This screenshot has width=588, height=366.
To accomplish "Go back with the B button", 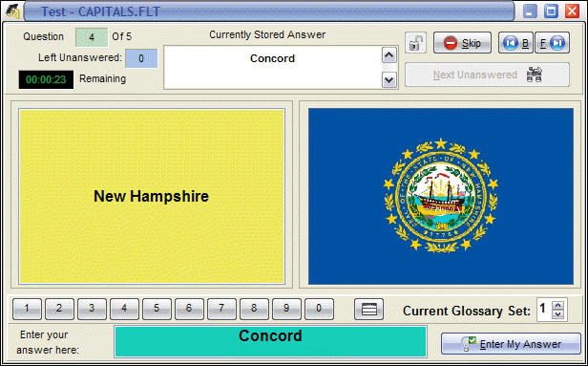I will (515, 43).
